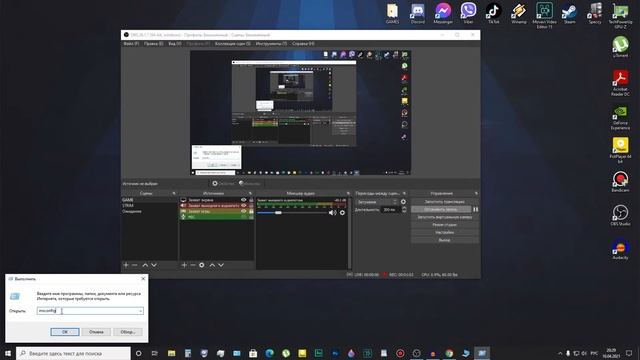Open the Winamp desktop shortcut
The image size is (640, 360).
519,13
